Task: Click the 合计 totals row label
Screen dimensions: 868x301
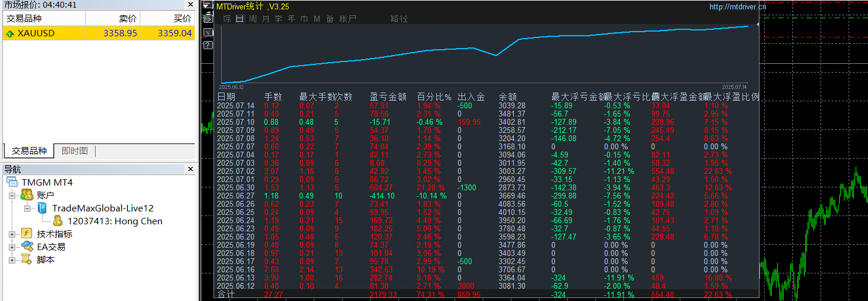Action: (226, 295)
